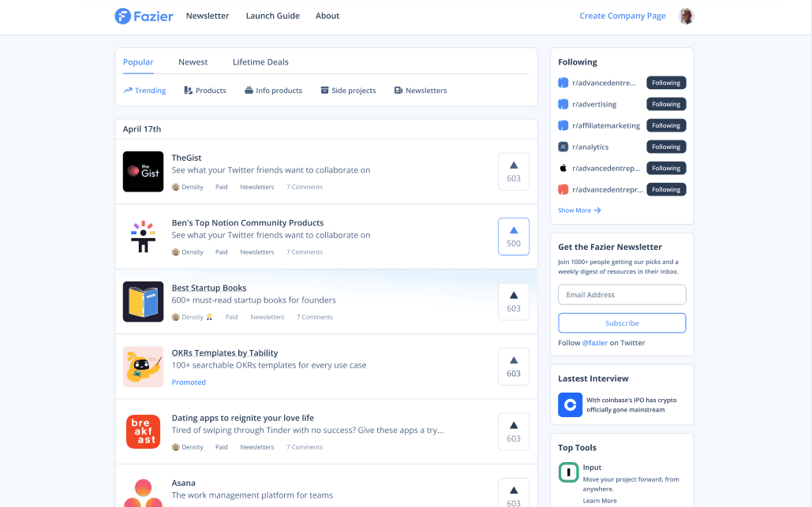Open the user profile avatar
This screenshot has height=507, width=812.
687,16
